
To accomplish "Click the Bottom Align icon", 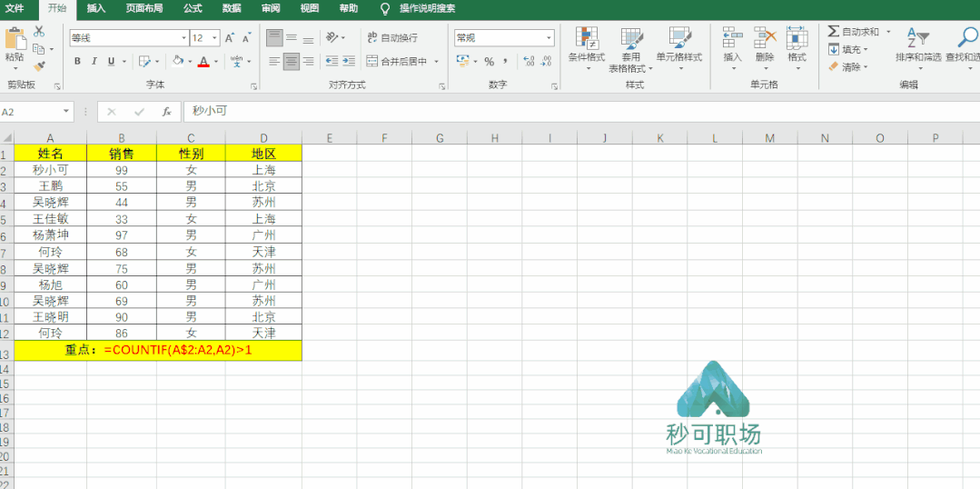I will (x=308, y=38).
